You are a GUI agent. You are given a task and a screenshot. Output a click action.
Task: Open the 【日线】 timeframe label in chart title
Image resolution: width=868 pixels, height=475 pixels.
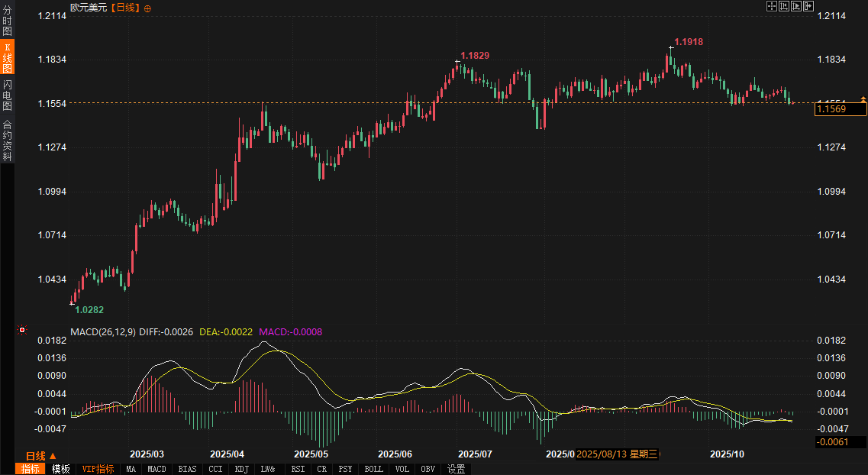125,8
